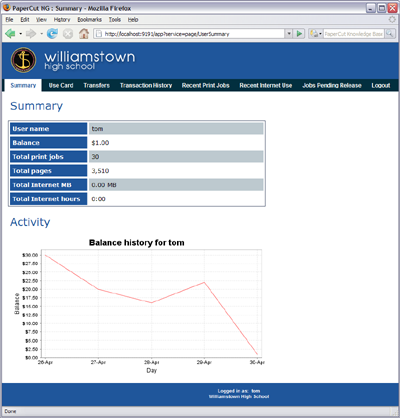Open the Back button history dropdown arrow
The image size is (400, 418).
click(21, 34)
